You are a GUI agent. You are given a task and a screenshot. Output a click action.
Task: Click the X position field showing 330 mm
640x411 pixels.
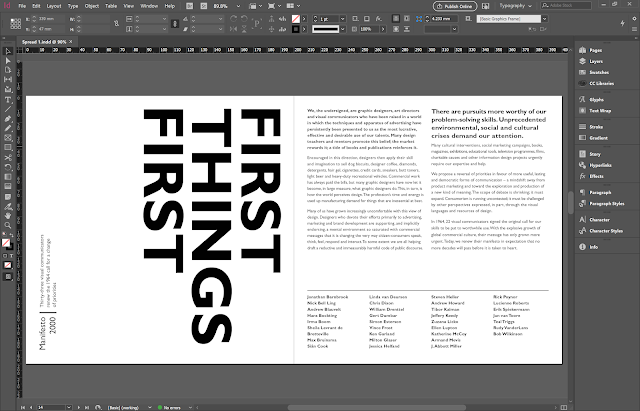(51, 19)
